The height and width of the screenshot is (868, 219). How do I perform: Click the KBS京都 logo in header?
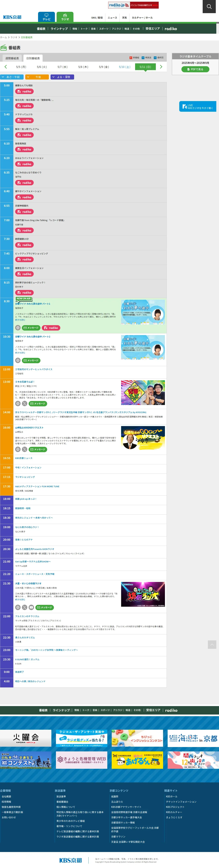click(x=12, y=17)
